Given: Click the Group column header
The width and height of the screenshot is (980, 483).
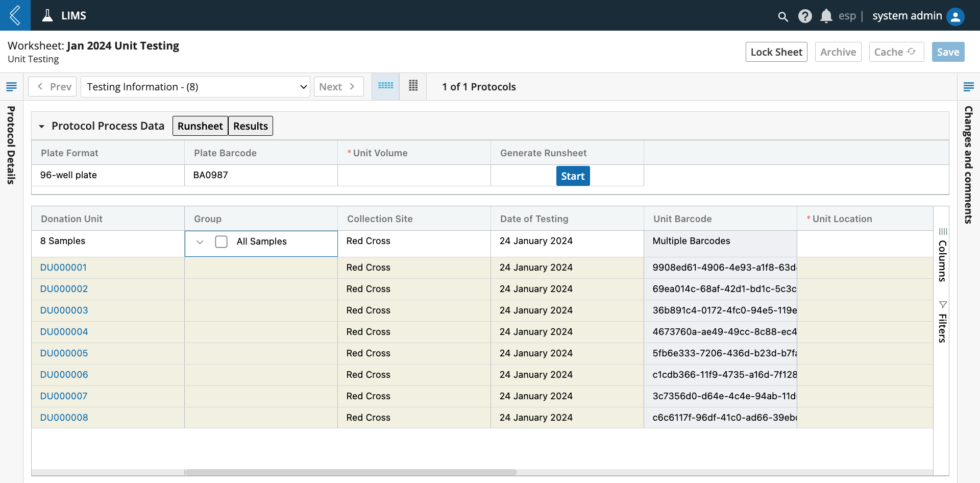Looking at the screenshot, I should 261,219.
